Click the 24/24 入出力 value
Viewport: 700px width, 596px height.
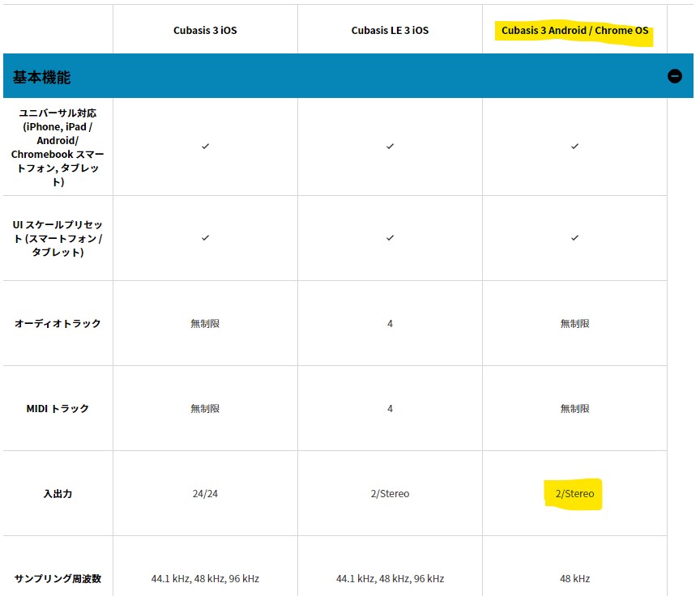tap(205, 493)
